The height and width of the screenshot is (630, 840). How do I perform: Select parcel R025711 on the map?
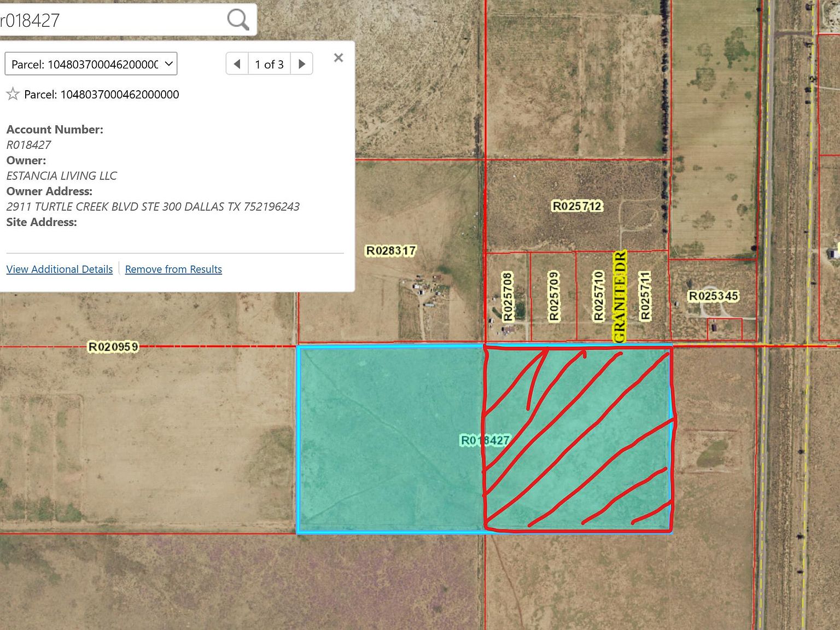646,295
